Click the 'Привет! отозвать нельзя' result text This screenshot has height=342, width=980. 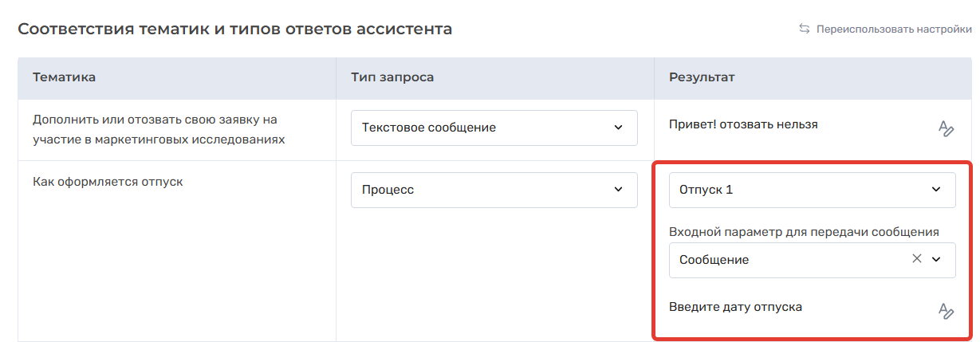[743, 124]
